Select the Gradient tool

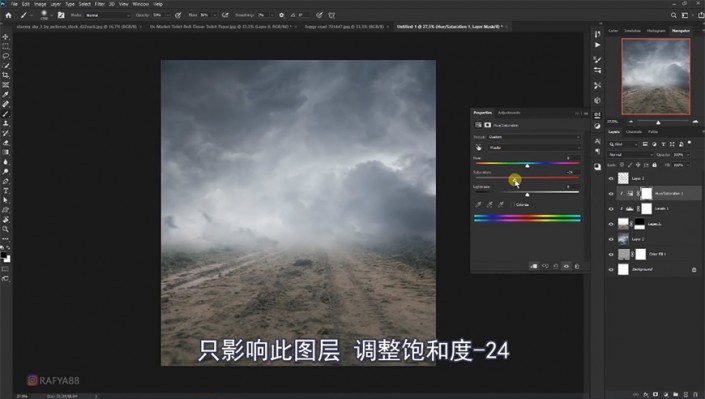(x=5, y=152)
